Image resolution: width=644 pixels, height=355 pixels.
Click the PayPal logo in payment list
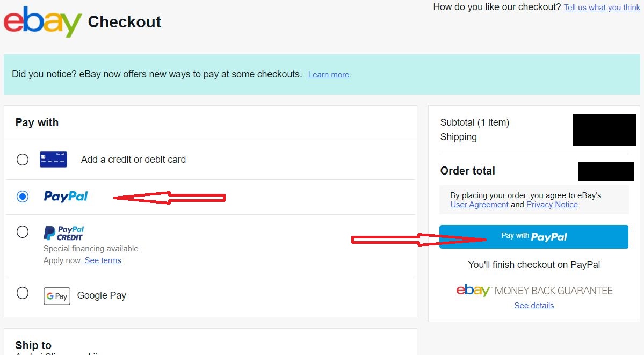coord(66,197)
